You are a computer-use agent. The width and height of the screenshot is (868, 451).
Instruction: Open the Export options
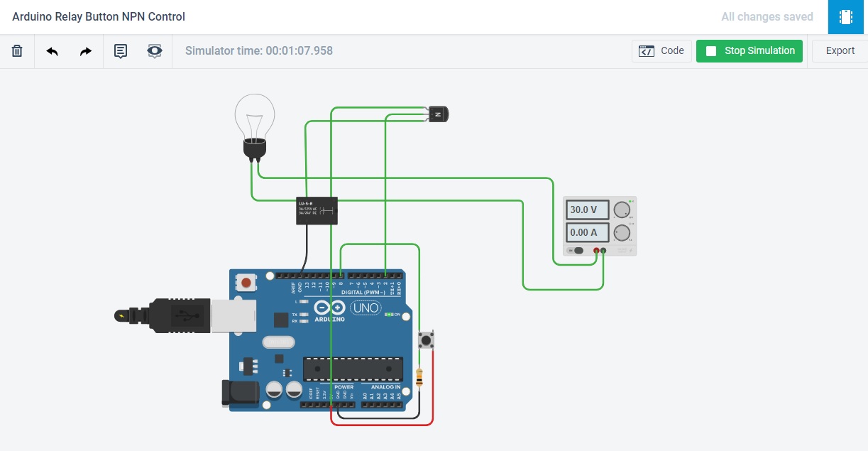[x=840, y=50]
